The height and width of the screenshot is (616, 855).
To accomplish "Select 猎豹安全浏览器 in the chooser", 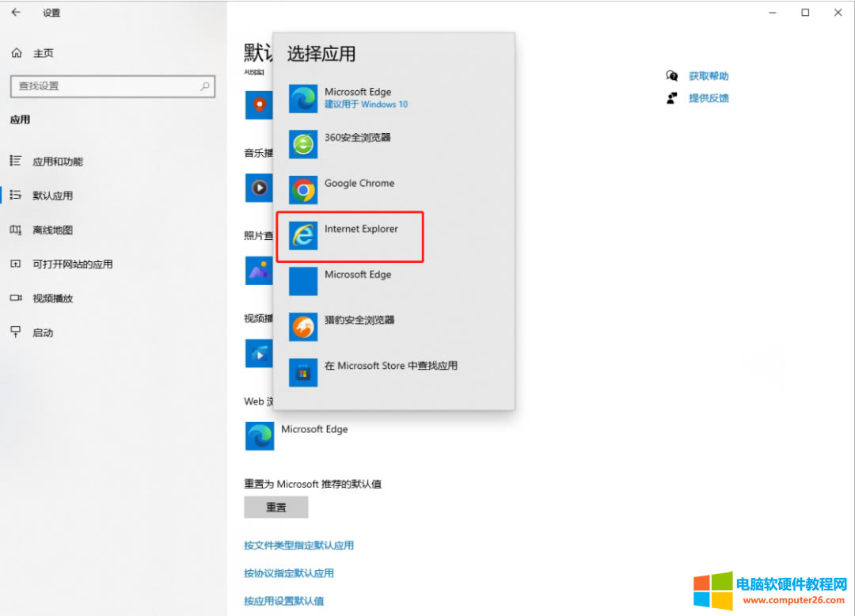I will pos(360,320).
